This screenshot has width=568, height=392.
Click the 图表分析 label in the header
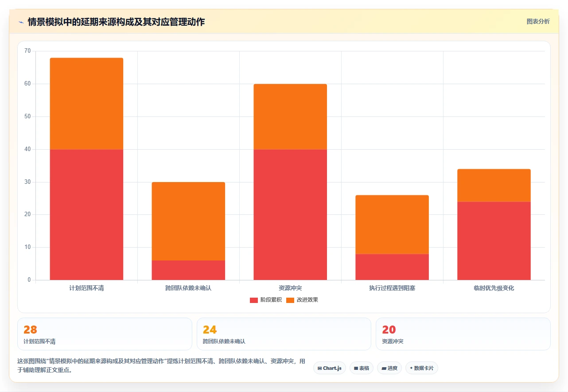click(x=538, y=21)
